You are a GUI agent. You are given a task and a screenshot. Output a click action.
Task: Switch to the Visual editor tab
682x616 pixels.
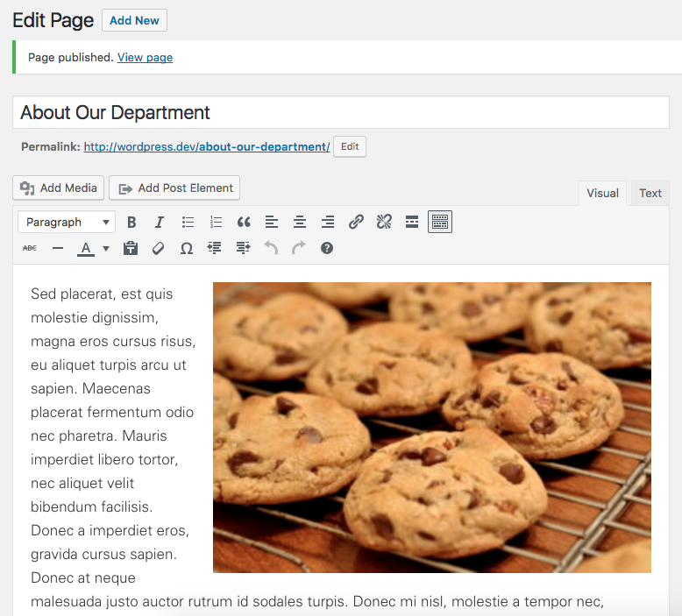pos(602,193)
